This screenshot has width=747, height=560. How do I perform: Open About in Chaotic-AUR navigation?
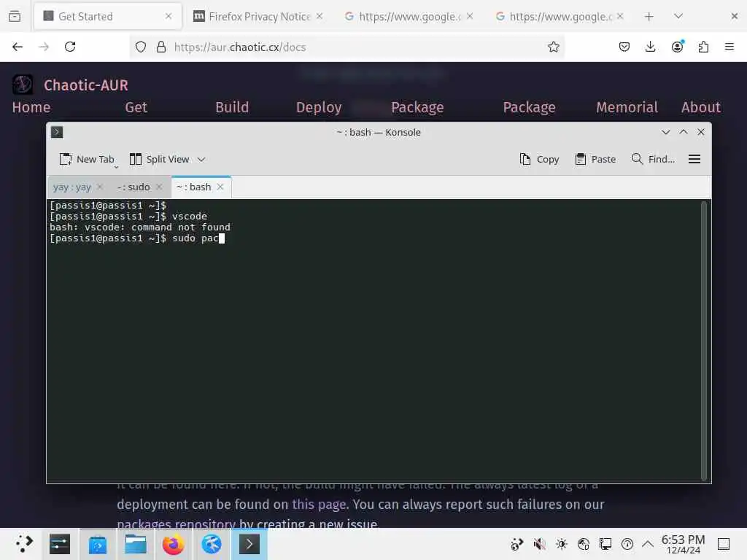pyautogui.click(x=700, y=107)
